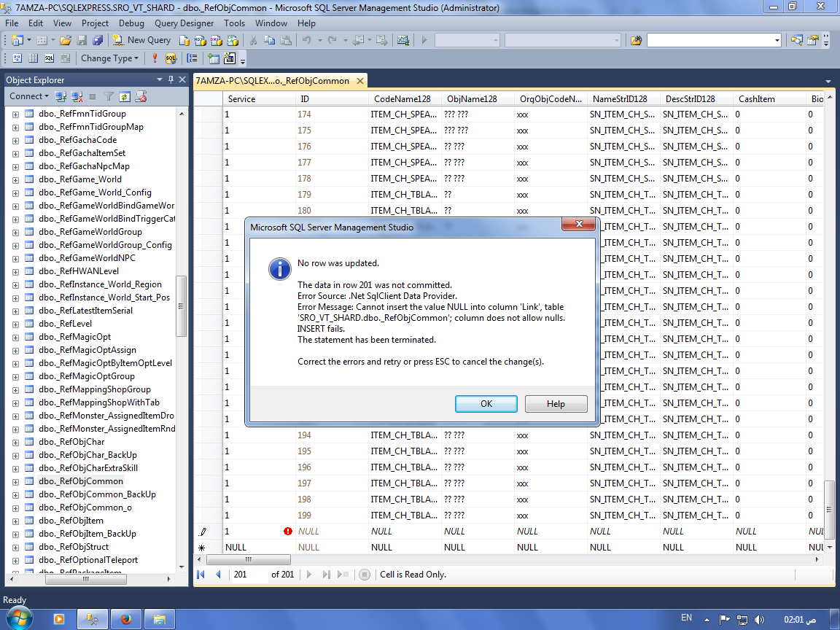
Task: Click the Analysis Services XMLA Query icon
Action: (233, 40)
